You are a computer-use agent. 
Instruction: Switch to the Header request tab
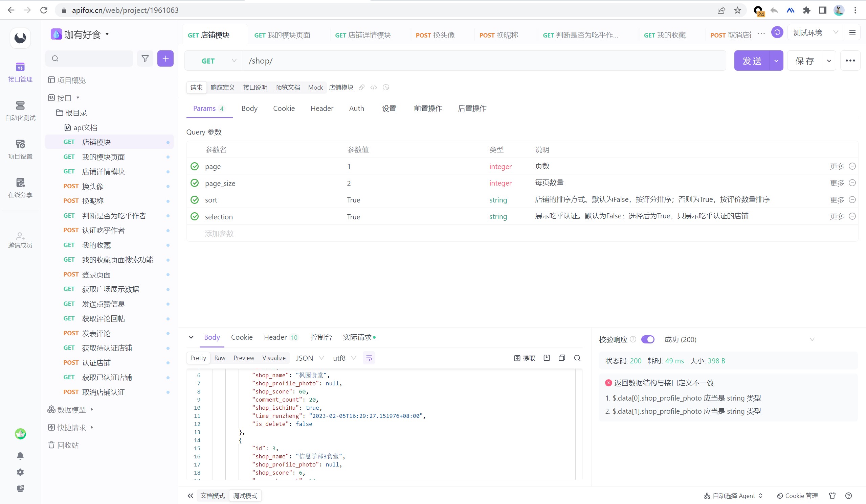click(x=321, y=109)
